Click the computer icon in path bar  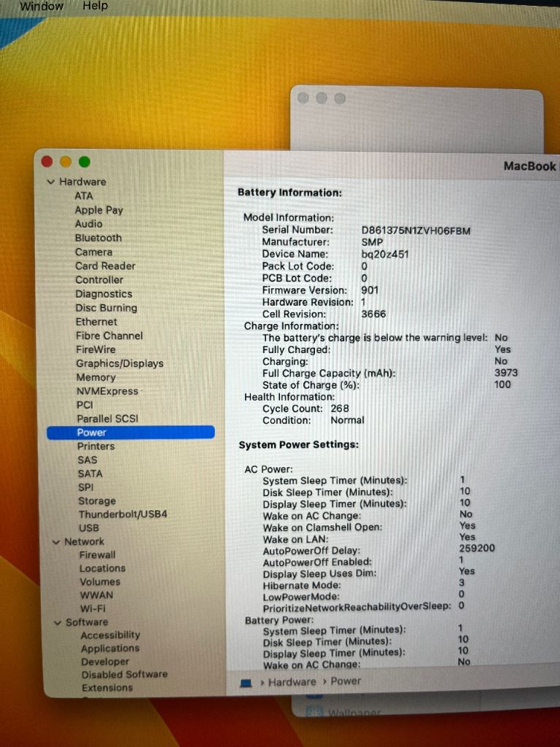pos(246,684)
